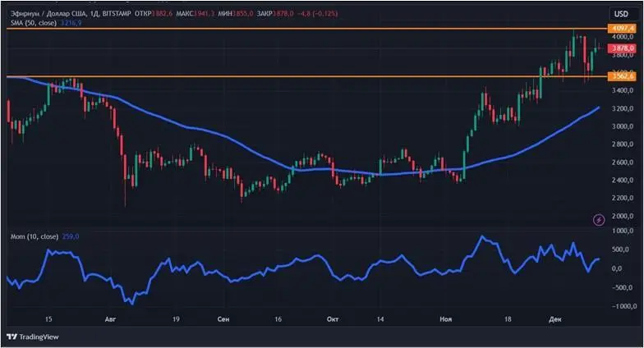Screen dimensions: 644x348
Task: Click the Сен label on time axis
Action: (223, 317)
